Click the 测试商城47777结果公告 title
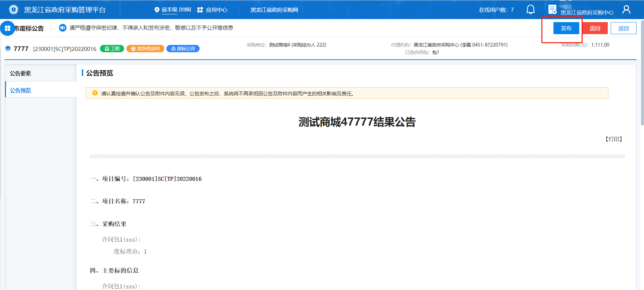This screenshot has width=644, height=290. (357, 122)
